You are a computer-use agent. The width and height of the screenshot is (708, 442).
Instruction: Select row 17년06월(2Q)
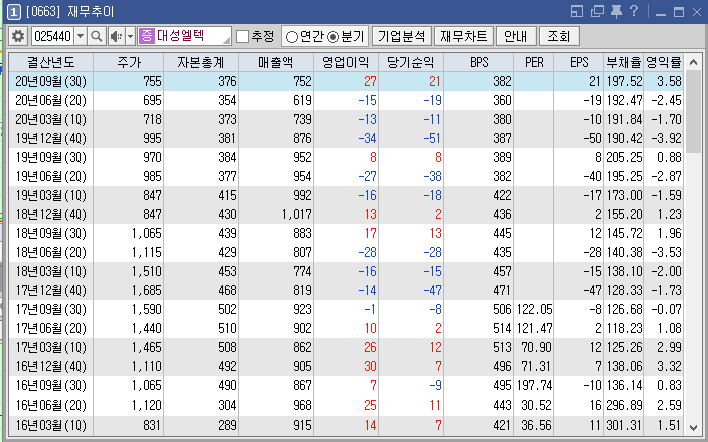[346, 328]
